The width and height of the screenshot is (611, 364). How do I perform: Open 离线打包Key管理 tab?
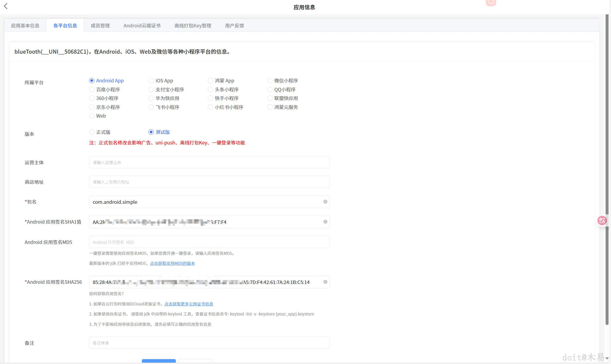pyautogui.click(x=193, y=25)
